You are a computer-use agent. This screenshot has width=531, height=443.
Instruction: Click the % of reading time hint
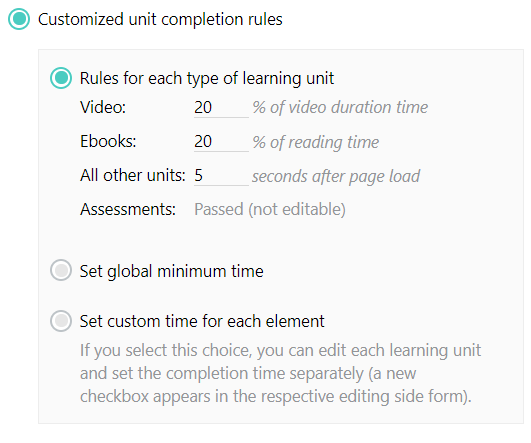pos(316,142)
